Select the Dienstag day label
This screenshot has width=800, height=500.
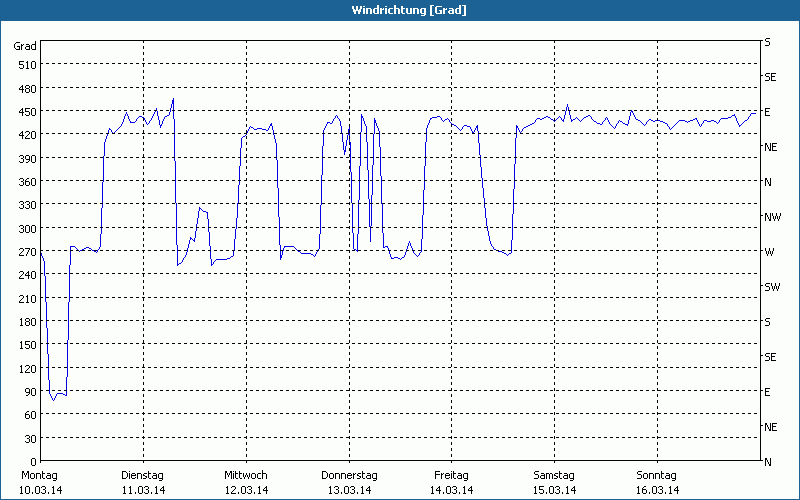[x=143, y=475]
